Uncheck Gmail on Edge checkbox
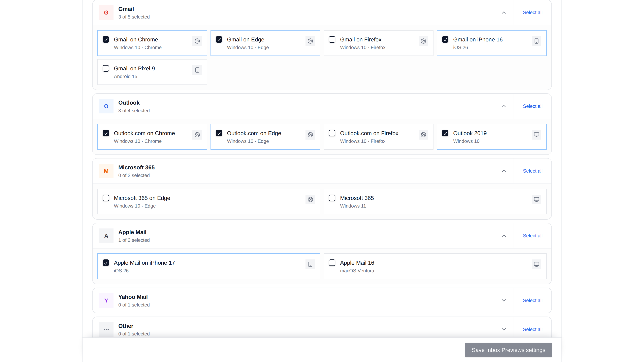This screenshot has height=362, width=644. click(219, 39)
